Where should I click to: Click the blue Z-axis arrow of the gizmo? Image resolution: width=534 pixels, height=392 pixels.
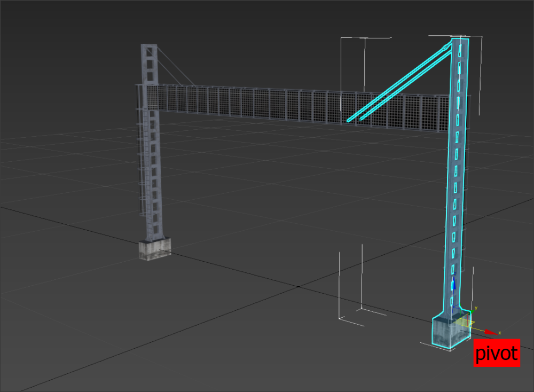454,286
